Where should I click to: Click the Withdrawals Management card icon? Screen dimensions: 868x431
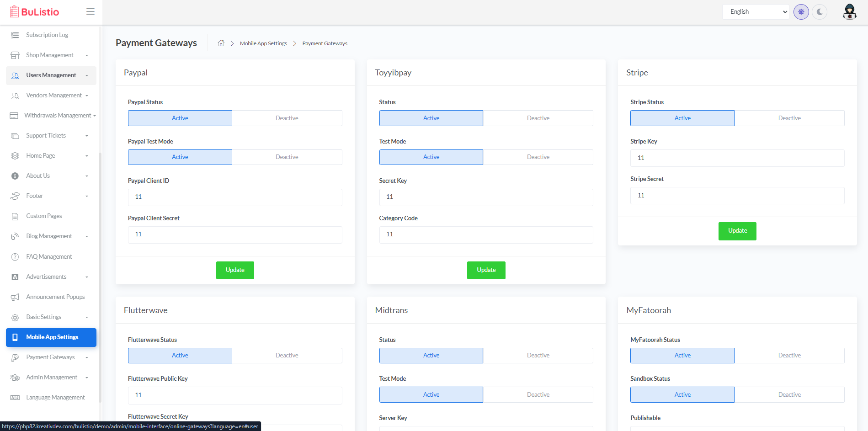pyautogui.click(x=14, y=116)
